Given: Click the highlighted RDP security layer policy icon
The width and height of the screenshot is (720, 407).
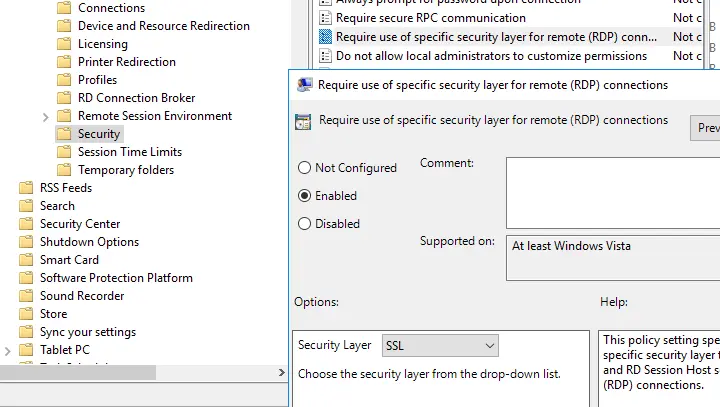Looking at the screenshot, I should tap(325, 37).
